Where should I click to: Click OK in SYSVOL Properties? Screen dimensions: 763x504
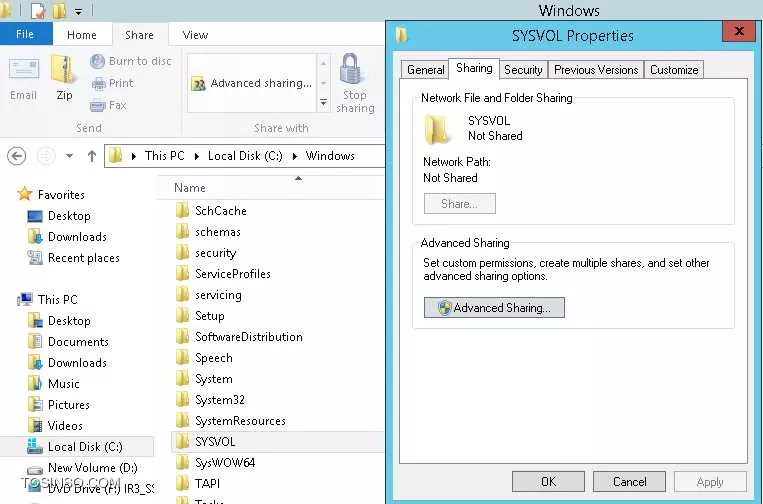[548, 481]
